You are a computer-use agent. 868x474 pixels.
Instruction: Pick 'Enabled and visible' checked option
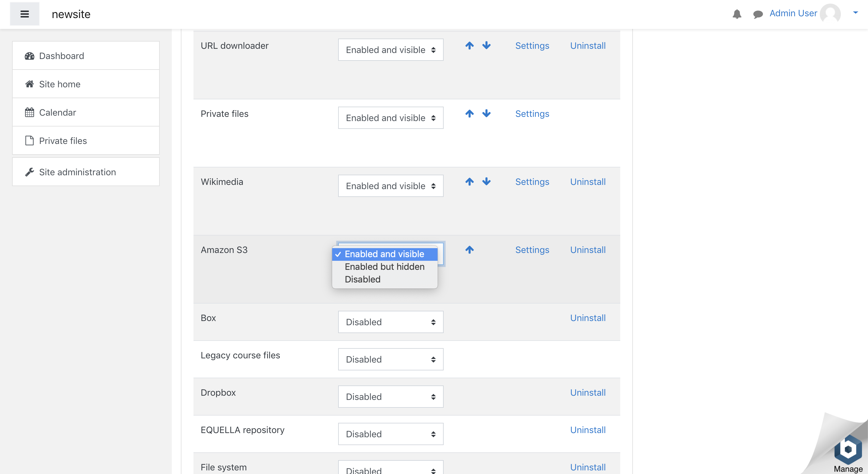[x=384, y=254]
